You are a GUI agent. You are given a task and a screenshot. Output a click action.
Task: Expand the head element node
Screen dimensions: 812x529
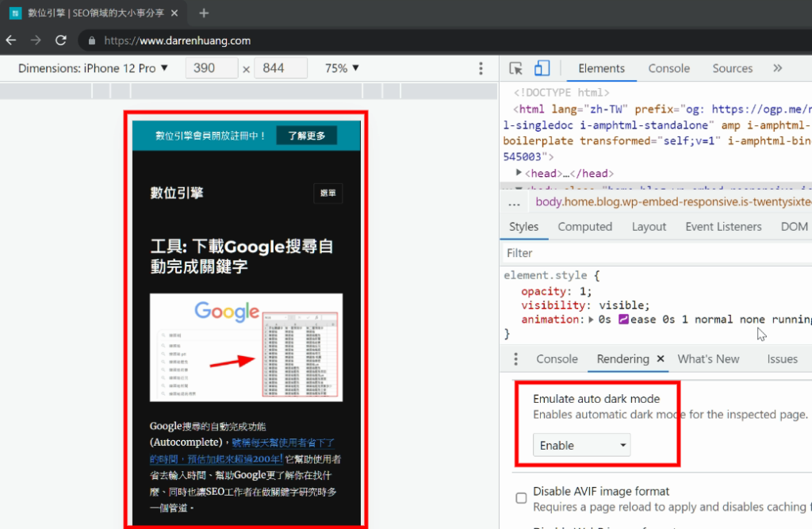point(519,173)
